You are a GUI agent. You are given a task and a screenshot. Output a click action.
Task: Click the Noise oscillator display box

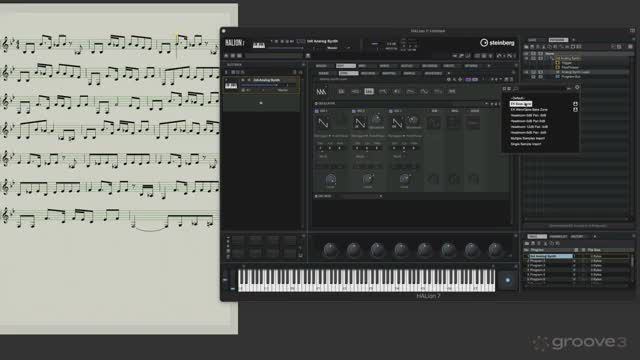coord(473,122)
